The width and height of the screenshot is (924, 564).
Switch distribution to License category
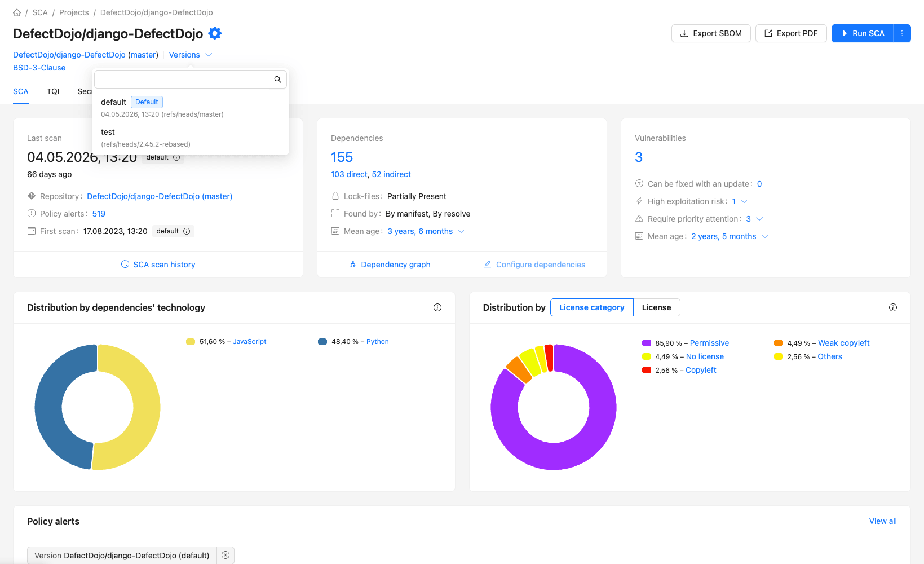(591, 307)
